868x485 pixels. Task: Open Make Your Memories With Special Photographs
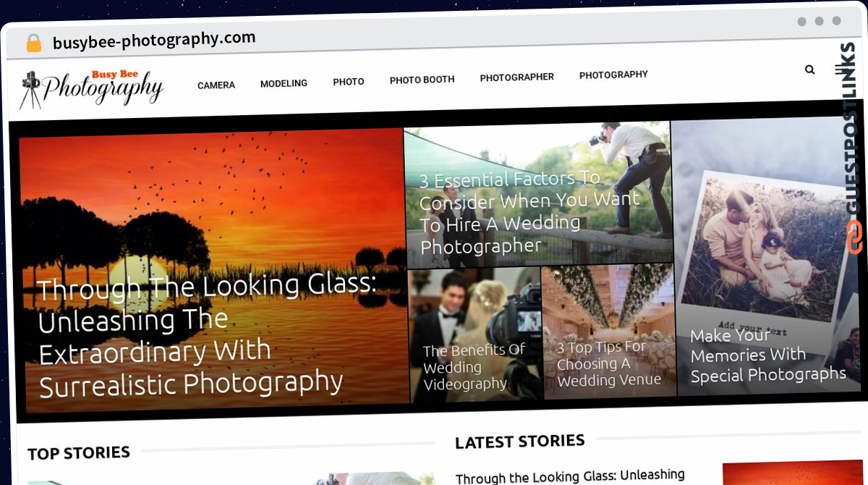coord(767,355)
